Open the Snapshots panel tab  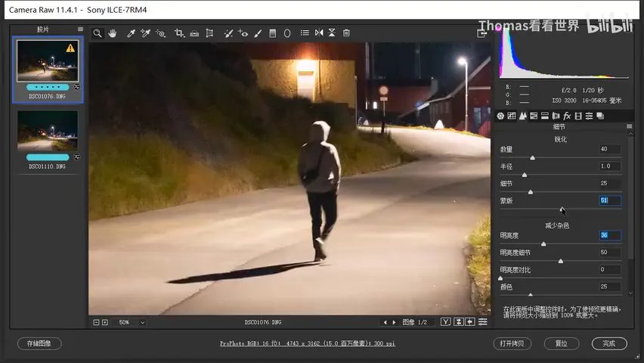[600, 116]
